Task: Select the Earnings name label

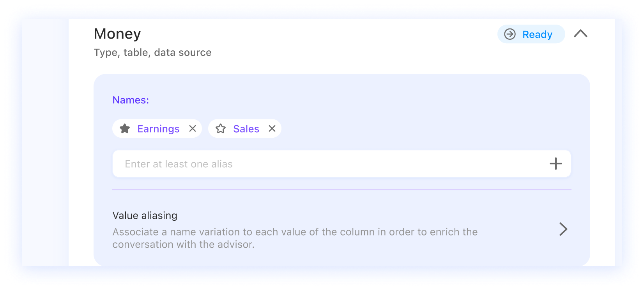Action: [158, 129]
